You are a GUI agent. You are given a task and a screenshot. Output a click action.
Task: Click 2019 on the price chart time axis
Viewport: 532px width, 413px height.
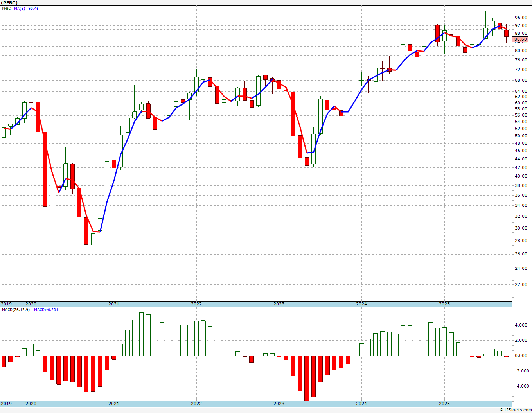point(6,304)
